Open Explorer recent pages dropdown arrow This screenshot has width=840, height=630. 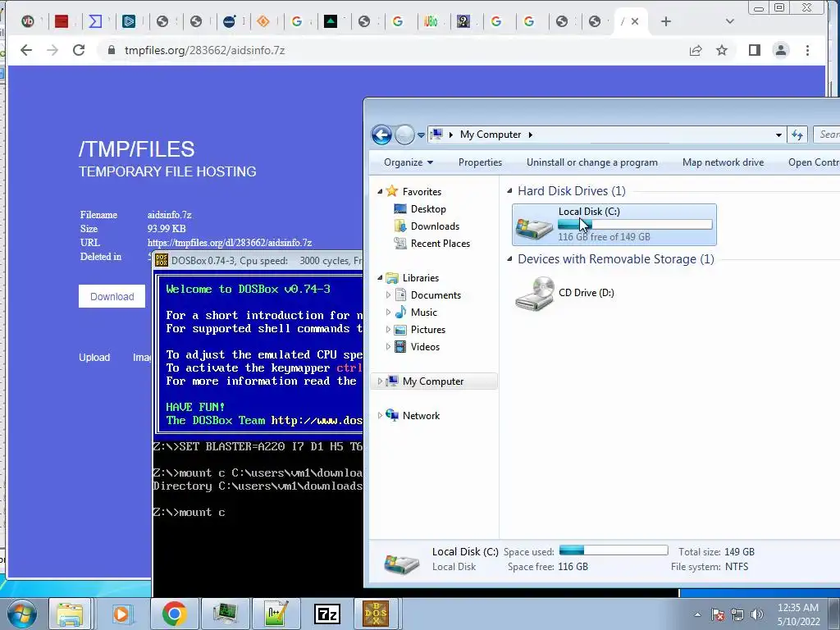pyautogui.click(x=421, y=135)
